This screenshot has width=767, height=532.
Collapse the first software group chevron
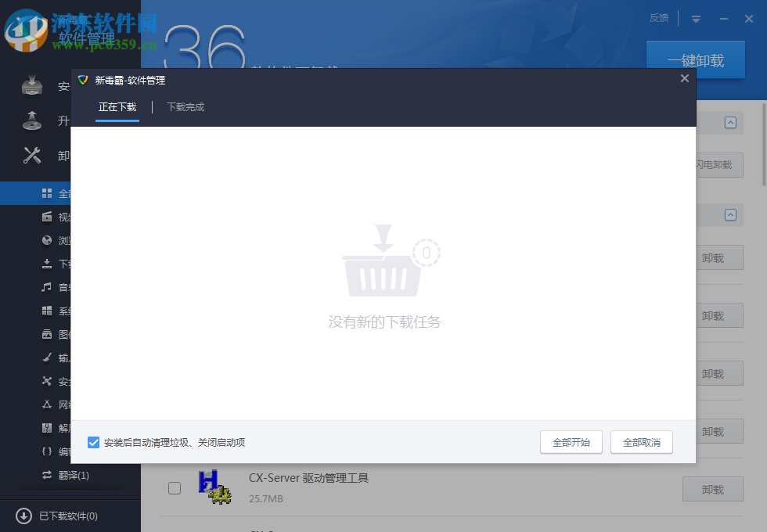pos(729,123)
